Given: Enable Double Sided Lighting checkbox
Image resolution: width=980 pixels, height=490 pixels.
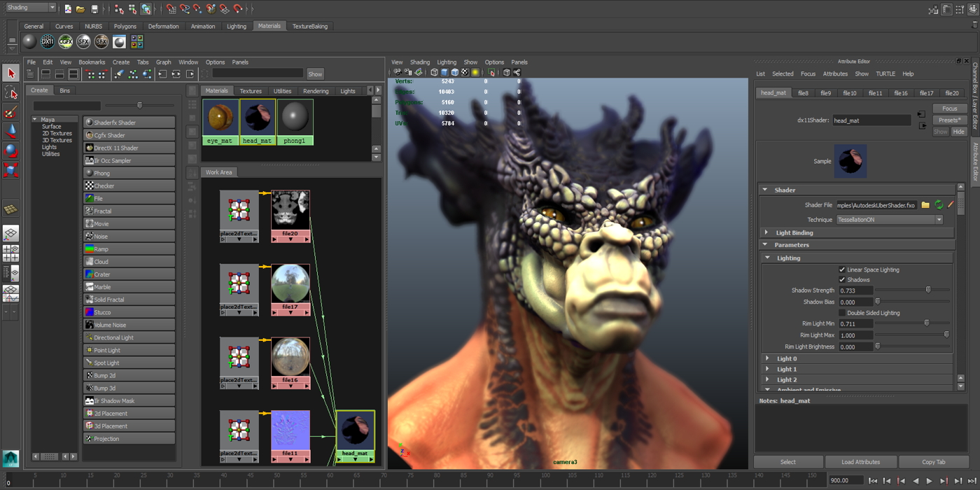Looking at the screenshot, I should pos(842,313).
